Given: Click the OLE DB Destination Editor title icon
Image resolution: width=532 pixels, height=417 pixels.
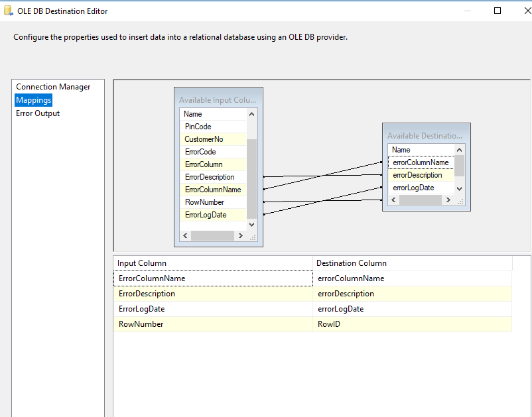Looking at the screenshot, I should click(x=9, y=11).
